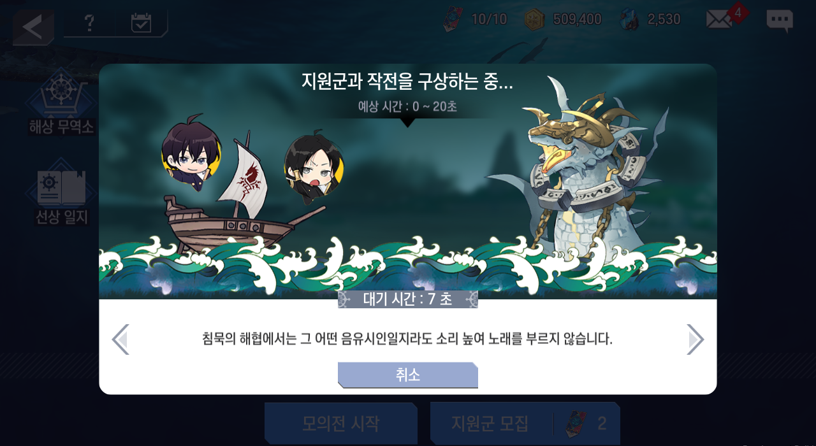Recruit reinforcements with 지원군 모집

pyautogui.click(x=525, y=423)
